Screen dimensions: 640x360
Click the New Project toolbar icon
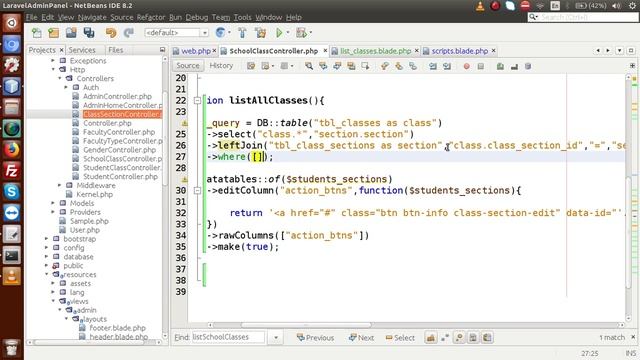[x=53, y=33]
